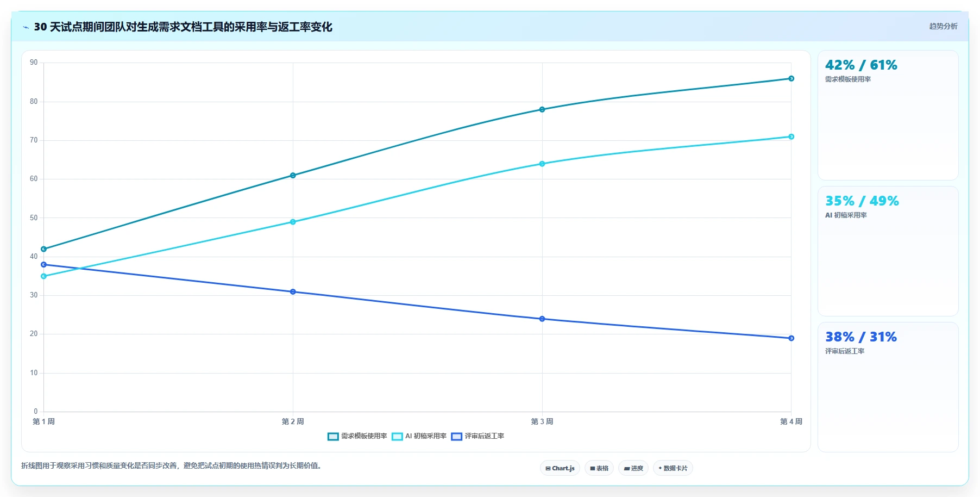The width and height of the screenshot is (980, 497).
Task: Select 需求模板使用率 point at 第 3 周 (78)
Action: [x=542, y=109]
